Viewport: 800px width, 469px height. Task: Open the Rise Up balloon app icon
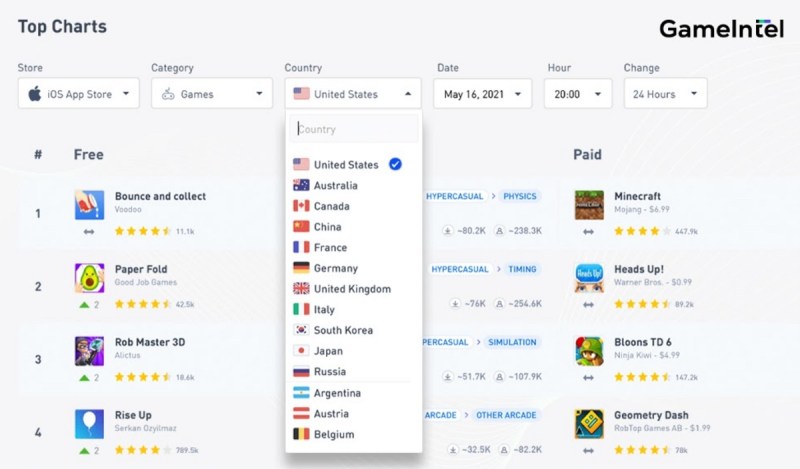point(89,424)
